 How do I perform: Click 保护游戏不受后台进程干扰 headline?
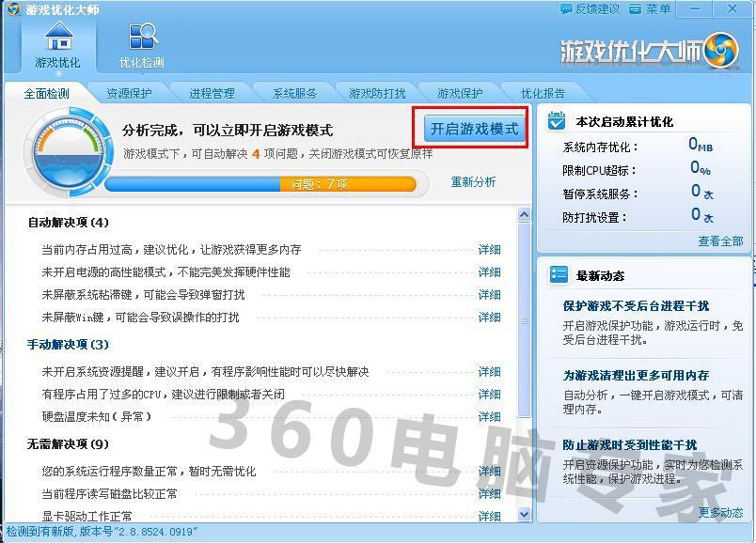pyautogui.click(x=636, y=306)
